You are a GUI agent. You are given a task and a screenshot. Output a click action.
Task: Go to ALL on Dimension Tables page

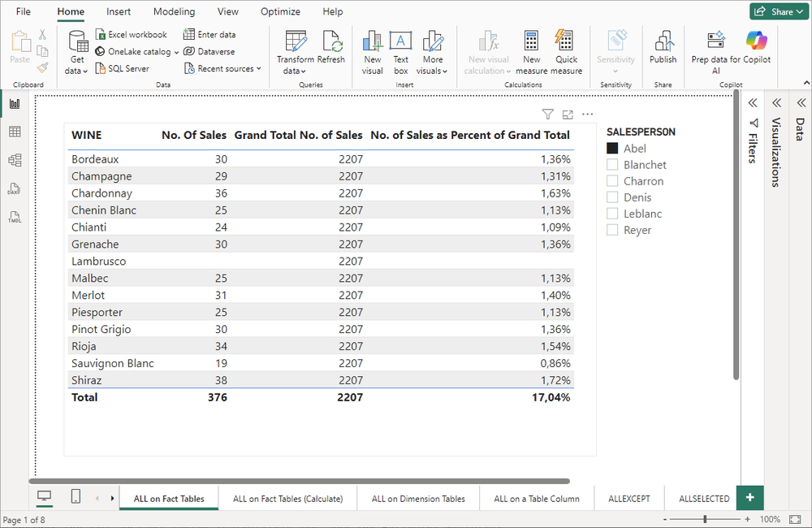[x=418, y=499]
